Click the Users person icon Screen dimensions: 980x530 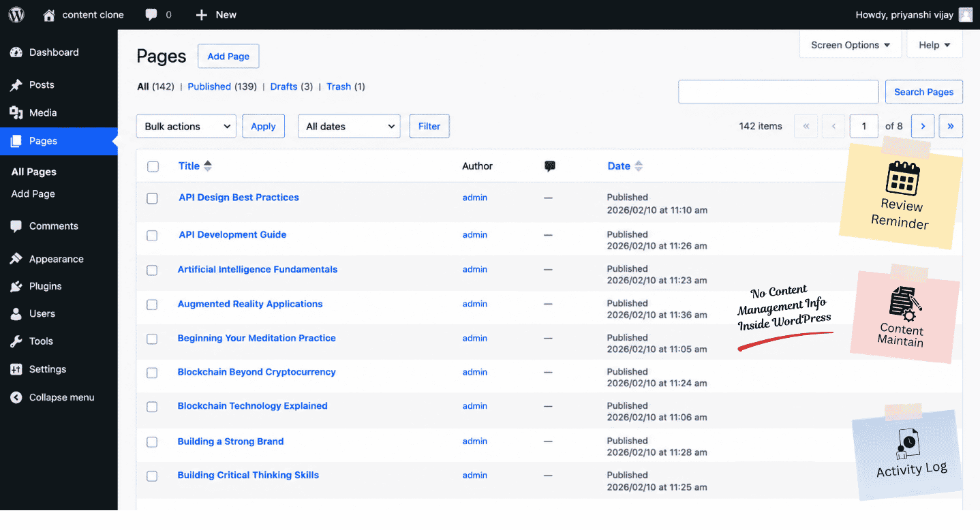(16, 314)
